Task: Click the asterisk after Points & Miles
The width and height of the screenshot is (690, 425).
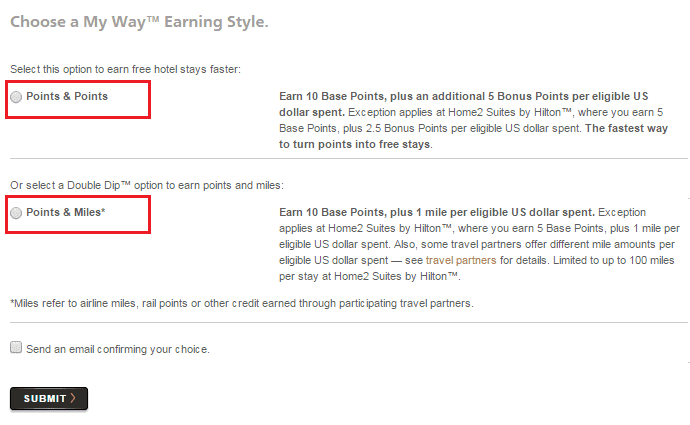Action: (x=102, y=212)
